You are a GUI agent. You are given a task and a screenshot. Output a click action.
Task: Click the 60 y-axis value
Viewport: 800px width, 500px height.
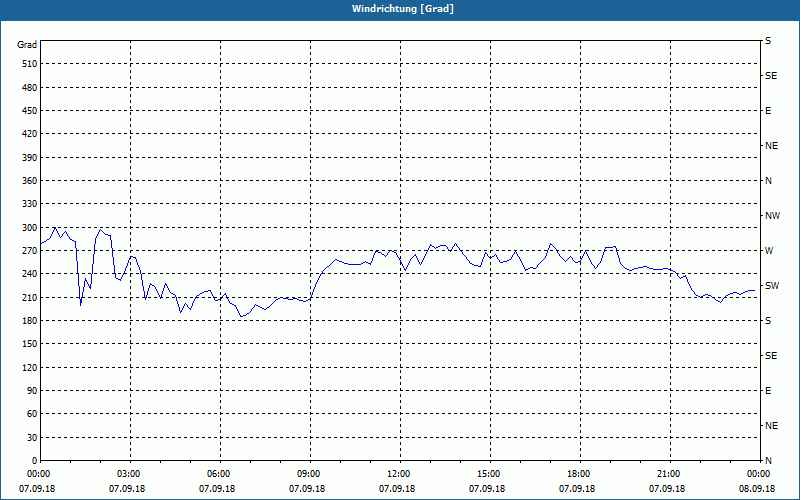pos(32,414)
